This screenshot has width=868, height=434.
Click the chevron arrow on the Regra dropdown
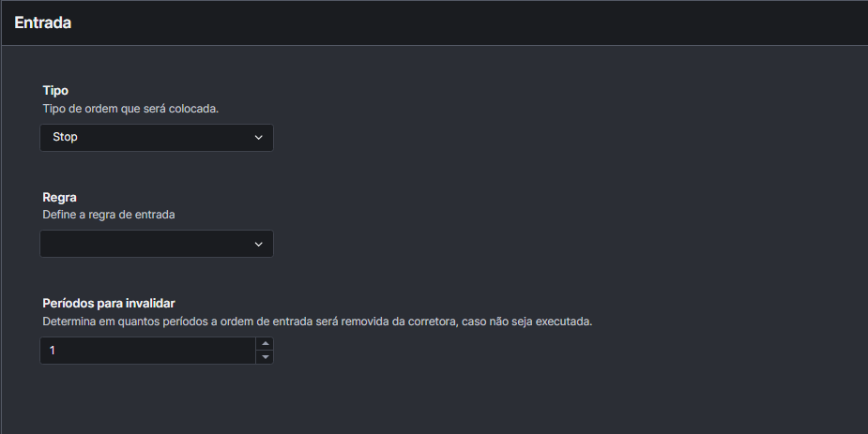point(259,245)
